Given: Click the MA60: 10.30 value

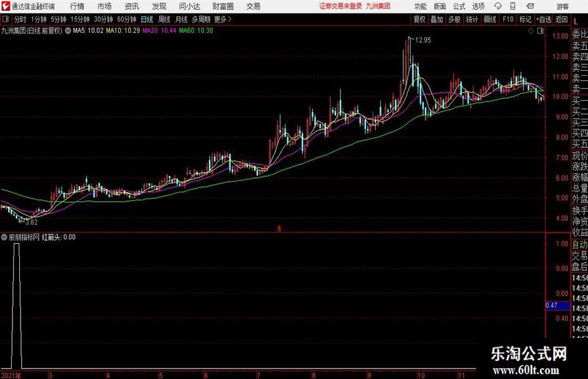Looking at the screenshot, I should tap(196, 30).
